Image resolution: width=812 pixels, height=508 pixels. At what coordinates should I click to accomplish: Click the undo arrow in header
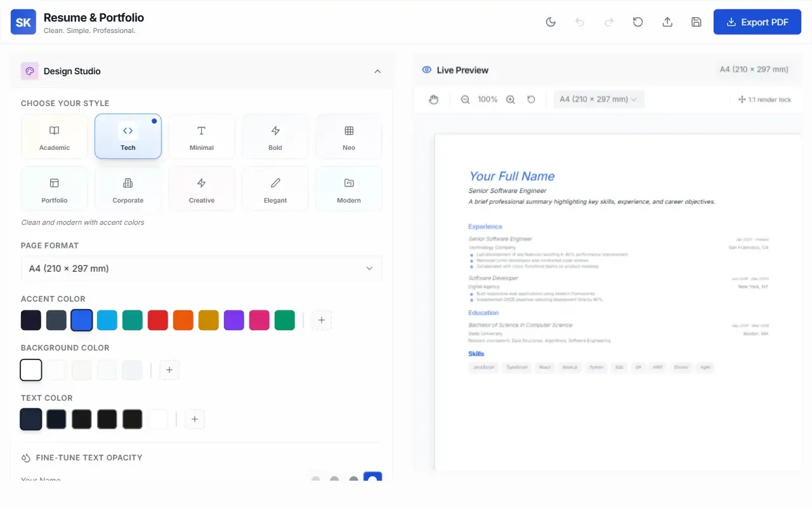click(x=580, y=22)
